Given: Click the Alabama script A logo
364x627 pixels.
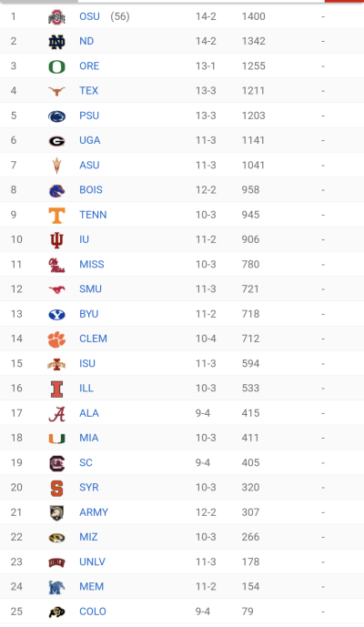Looking at the screenshot, I should 56,413.
